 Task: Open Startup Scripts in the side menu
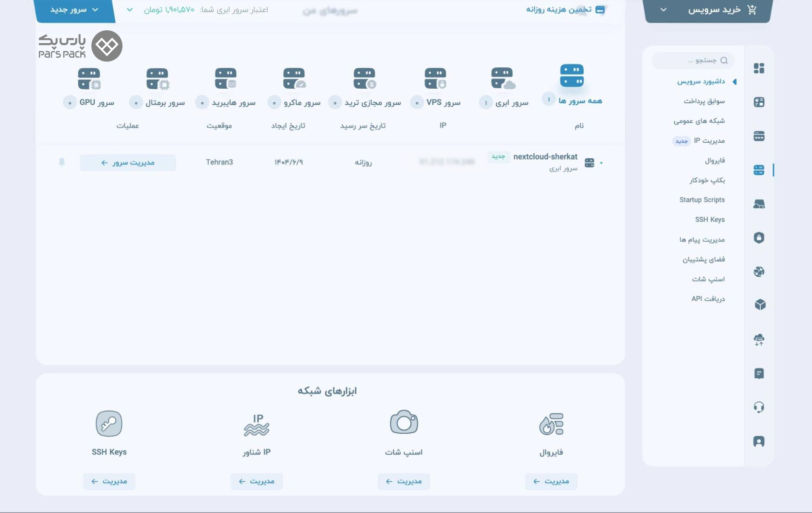[x=701, y=200]
